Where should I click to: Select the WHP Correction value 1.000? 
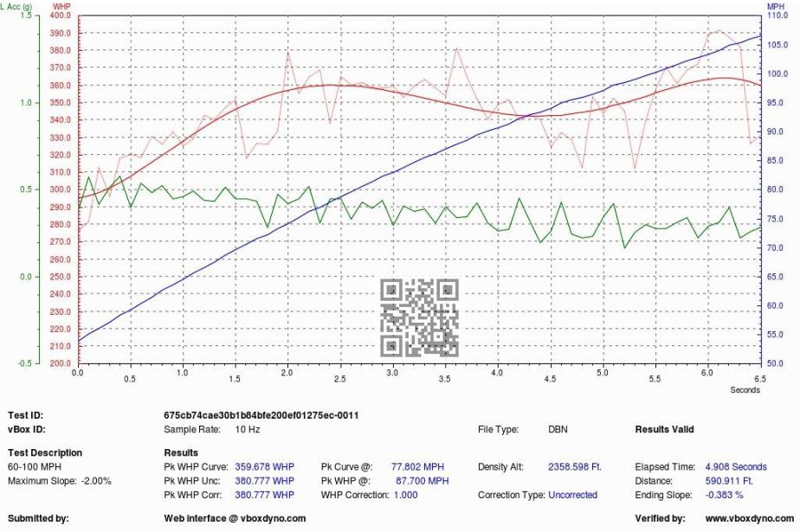[x=404, y=495]
